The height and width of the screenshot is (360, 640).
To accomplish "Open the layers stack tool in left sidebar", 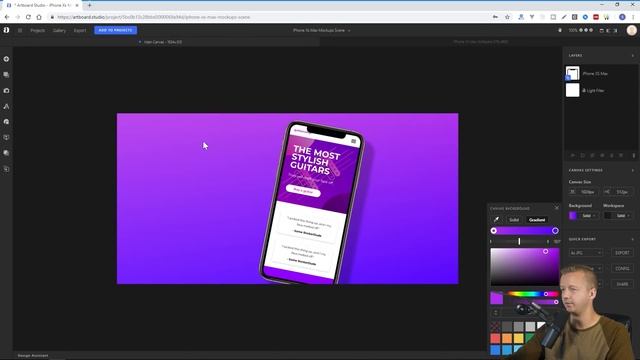I will [7, 75].
